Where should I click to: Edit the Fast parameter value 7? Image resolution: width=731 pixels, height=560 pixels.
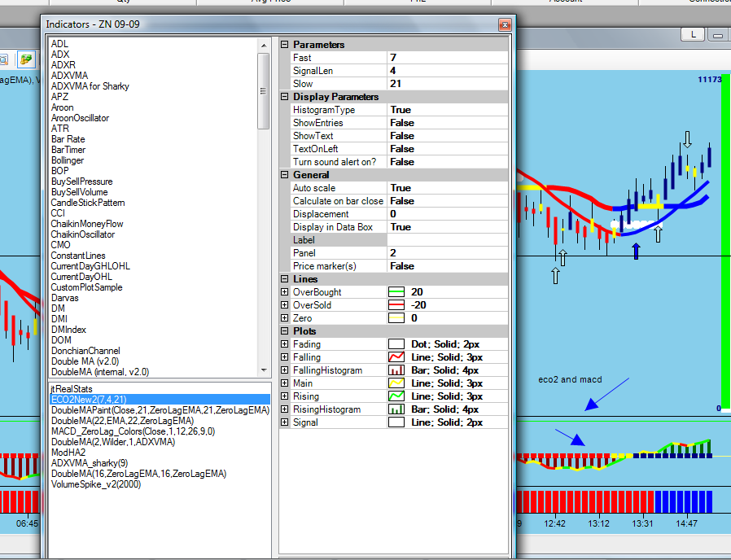pyautogui.click(x=448, y=58)
